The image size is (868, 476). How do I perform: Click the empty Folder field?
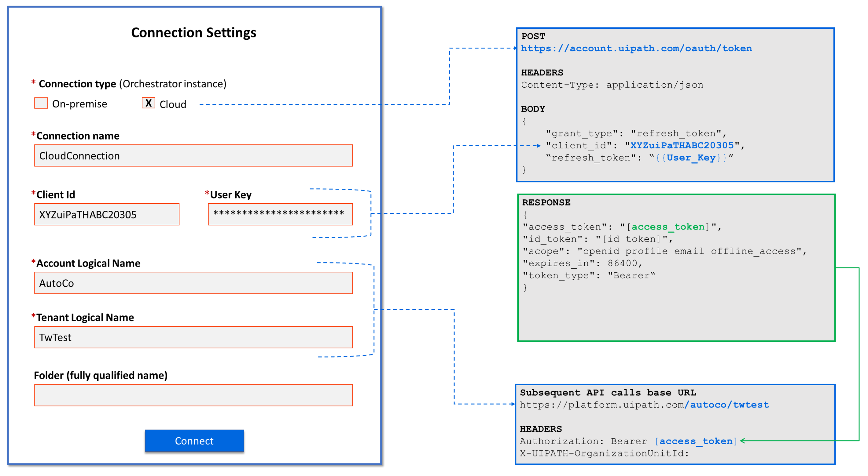coord(193,395)
